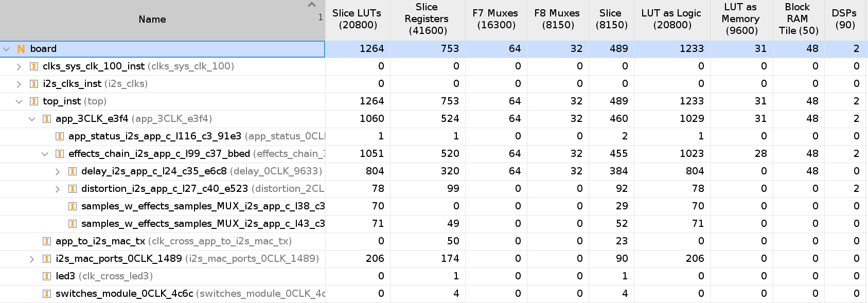The image size is (868, 303).
Task: Sort by the Slice (8150) column header
Action: tap(611, 19)
